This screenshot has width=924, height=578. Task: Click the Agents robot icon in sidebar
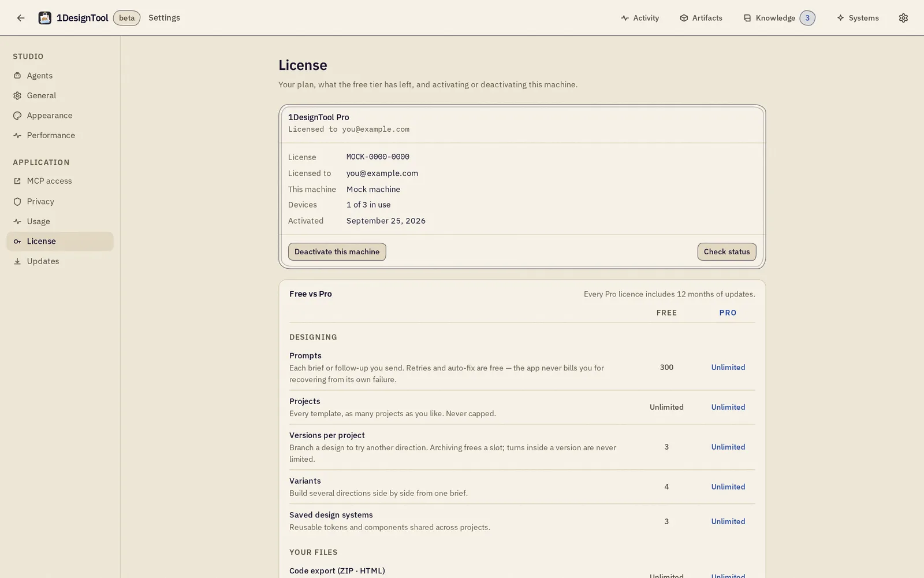(x=17, y=76)
